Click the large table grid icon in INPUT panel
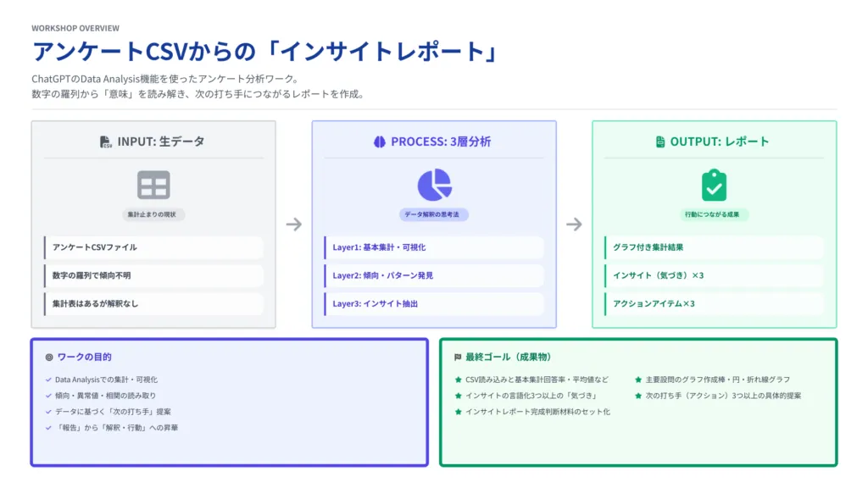868x488 pixels. [153, 186]
